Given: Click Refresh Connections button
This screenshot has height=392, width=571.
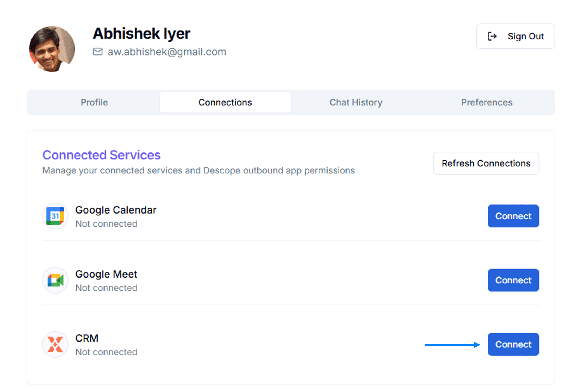Looking at the screenshot, I should click(486, 163).
